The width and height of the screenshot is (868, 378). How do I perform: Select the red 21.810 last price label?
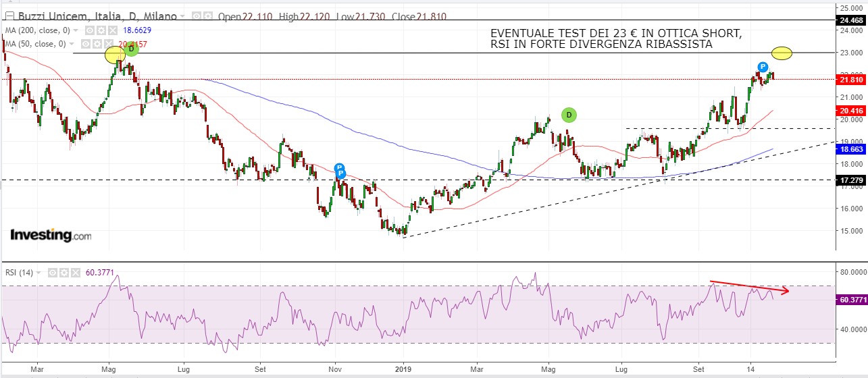pyautogui.click(x=851, y=80)
